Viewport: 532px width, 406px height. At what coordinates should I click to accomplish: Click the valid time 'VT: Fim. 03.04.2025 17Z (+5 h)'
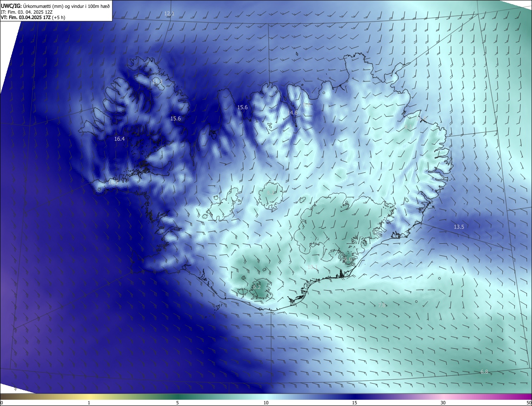tap(33, 17)
